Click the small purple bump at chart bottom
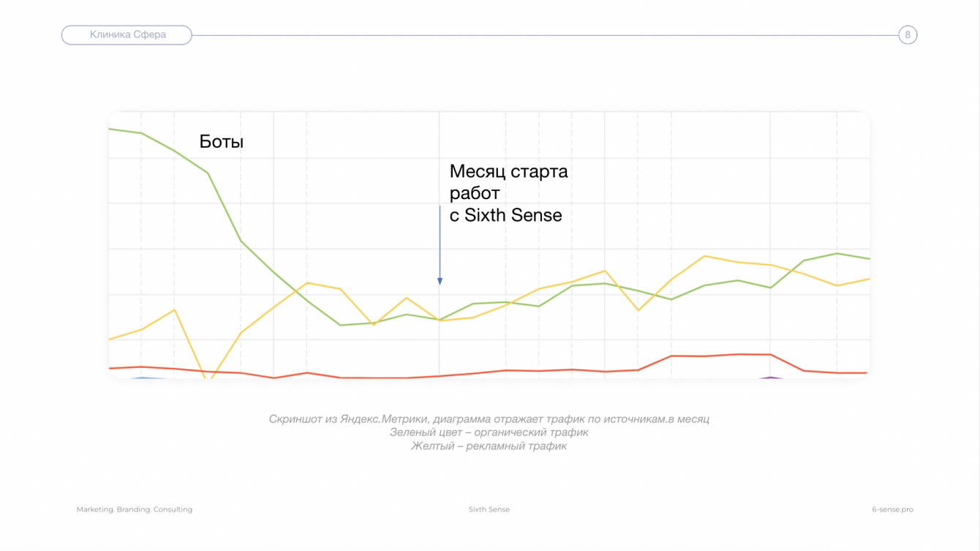 pos(769,378)
